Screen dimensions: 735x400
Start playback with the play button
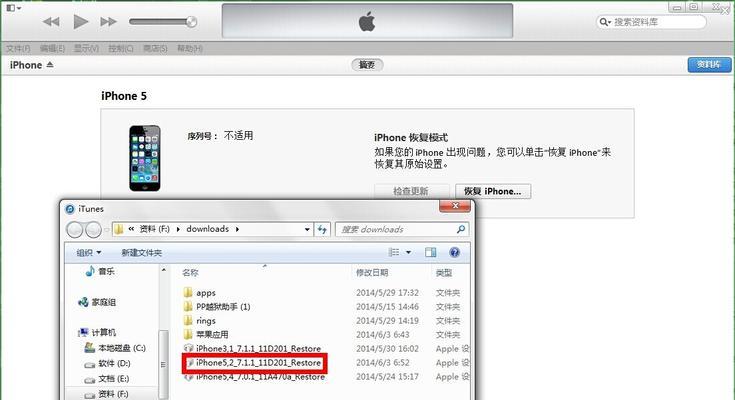coord(81,22)
